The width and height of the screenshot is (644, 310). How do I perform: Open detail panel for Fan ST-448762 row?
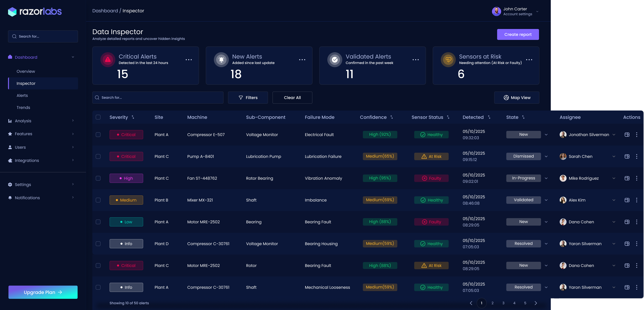coord(627,178)
